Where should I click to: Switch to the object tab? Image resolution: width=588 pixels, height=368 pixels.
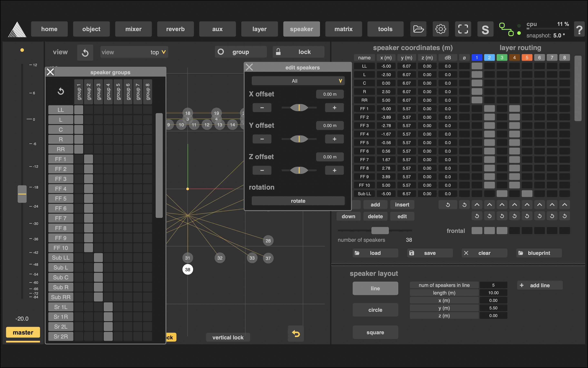click(91, 29)
